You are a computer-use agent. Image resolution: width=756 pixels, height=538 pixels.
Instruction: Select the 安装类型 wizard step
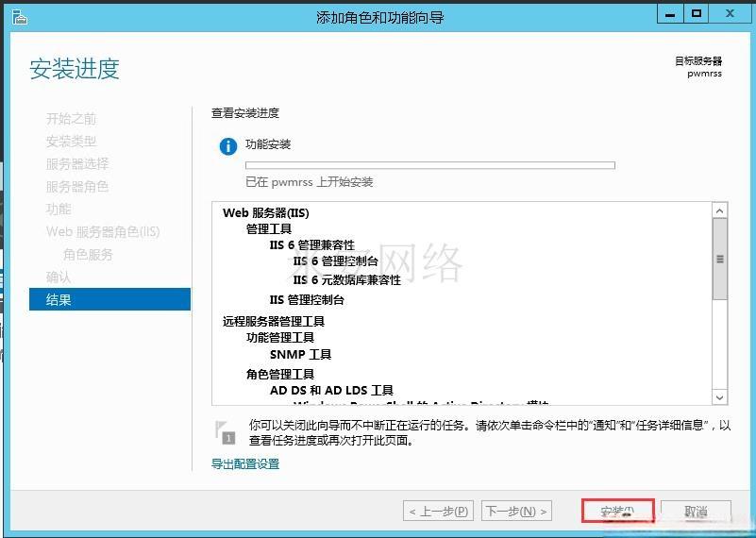point(72,142)
